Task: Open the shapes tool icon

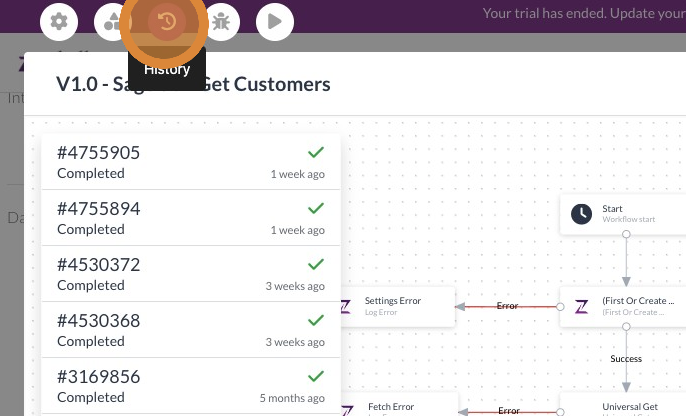Action: point(112,21)
